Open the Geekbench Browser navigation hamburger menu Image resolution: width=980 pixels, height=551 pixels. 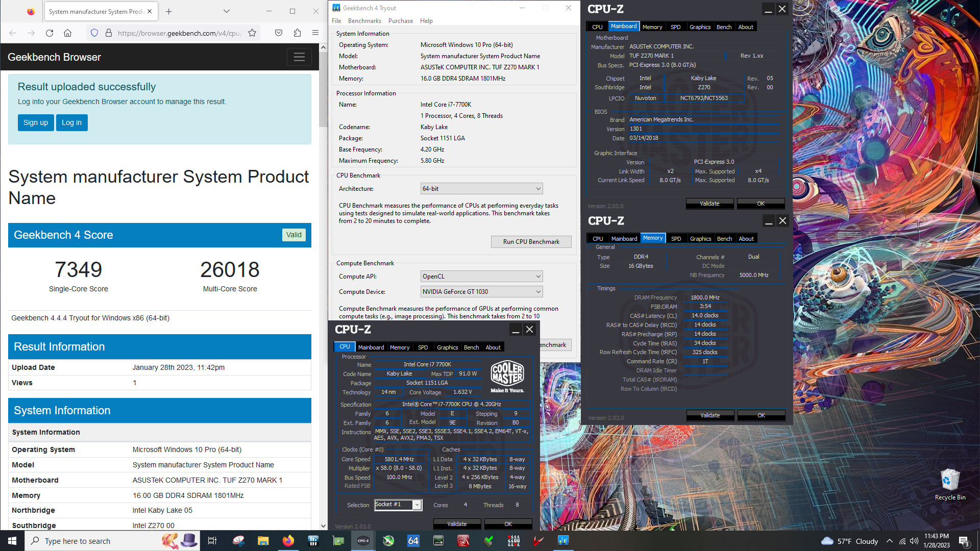pyautogui.click(x=299, y=57)
